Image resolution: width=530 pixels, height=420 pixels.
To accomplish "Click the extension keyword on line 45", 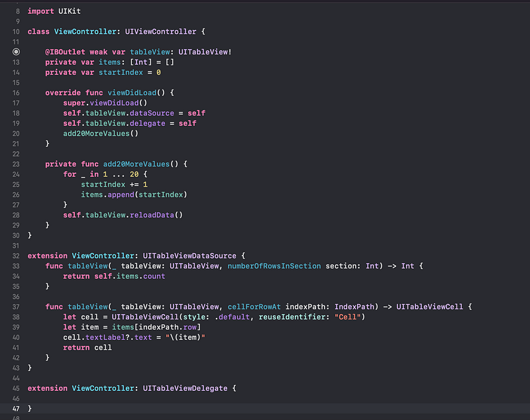I will point(47,388).
